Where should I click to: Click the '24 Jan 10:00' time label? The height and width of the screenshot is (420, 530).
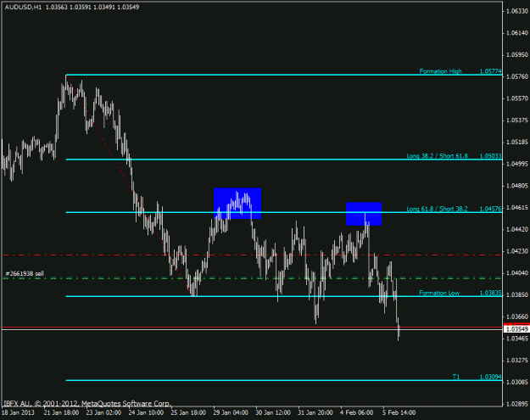click(x=146, y=412)
